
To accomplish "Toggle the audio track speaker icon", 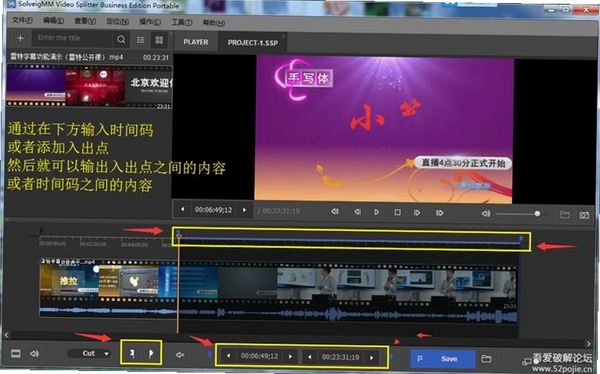I will [34, 354].
